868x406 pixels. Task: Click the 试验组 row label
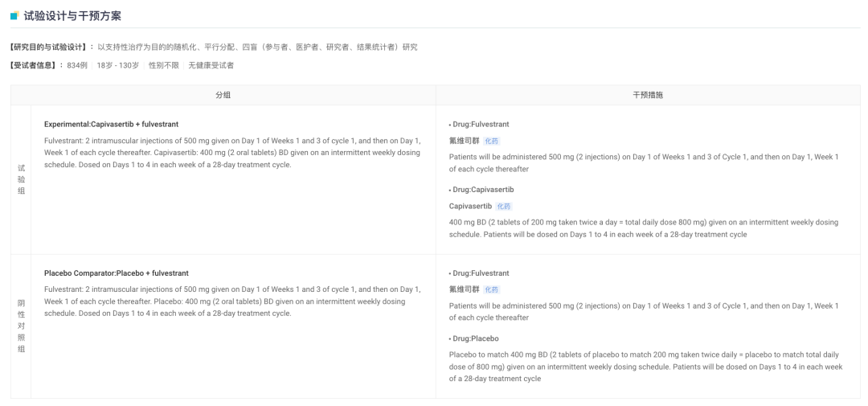click(21, 179)
